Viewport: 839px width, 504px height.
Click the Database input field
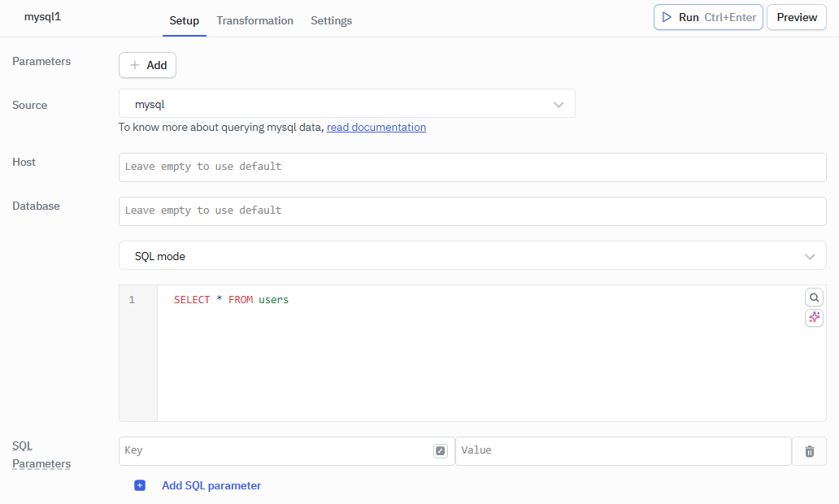472,210
